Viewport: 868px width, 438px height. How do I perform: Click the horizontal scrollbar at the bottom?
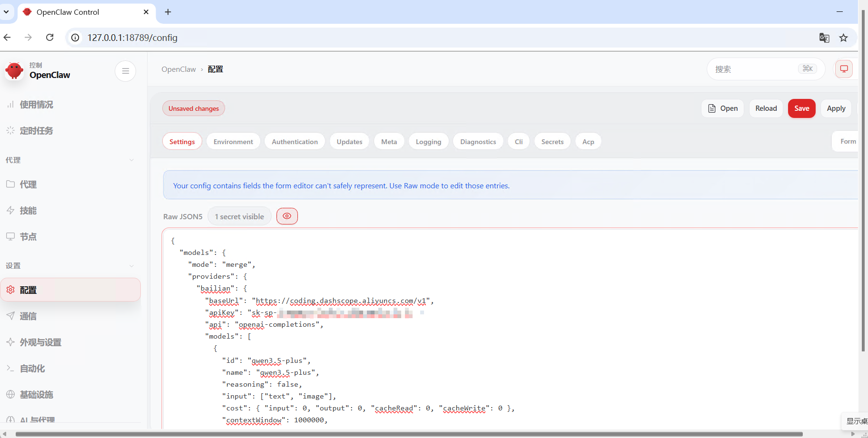[409, 434]
